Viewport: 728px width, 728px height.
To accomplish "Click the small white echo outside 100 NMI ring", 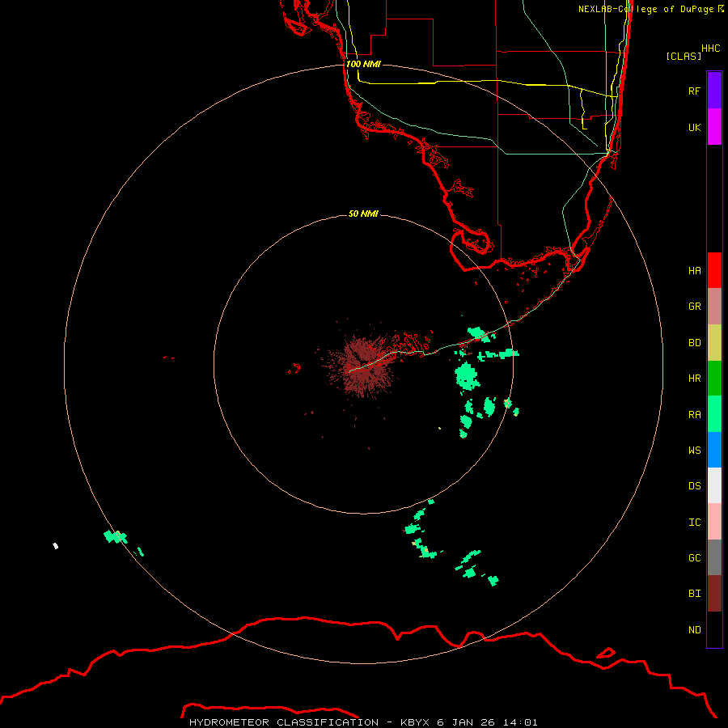I will (55, 545).
